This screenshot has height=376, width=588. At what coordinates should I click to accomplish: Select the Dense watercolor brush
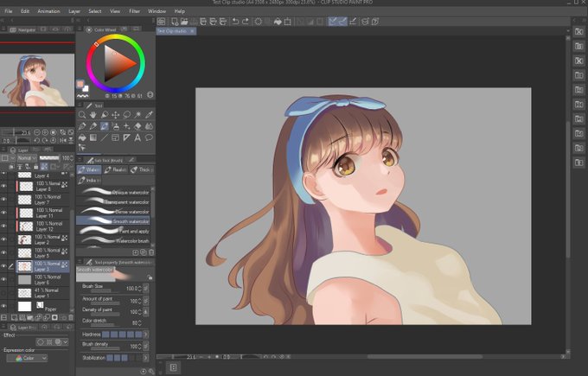pyautogui.click(x=113, y=212)
